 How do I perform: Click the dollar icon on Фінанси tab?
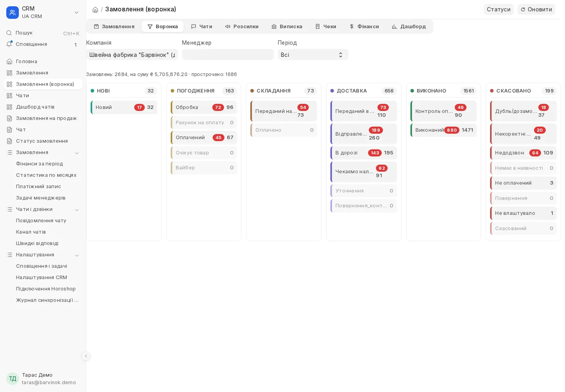pos(352,27)
